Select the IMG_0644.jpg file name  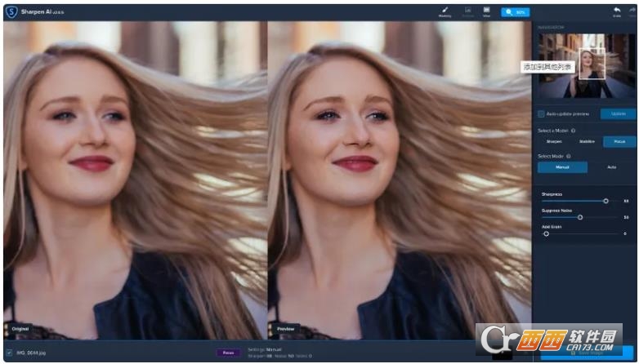click(x=31, y=353)
